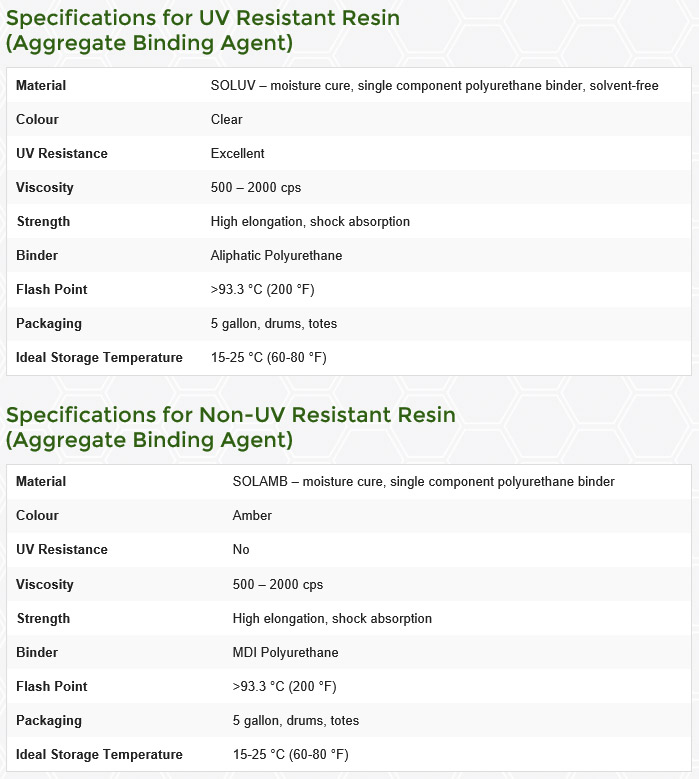
Task: Click the Excellent UV resistance value
Action: tap(237, 154)
